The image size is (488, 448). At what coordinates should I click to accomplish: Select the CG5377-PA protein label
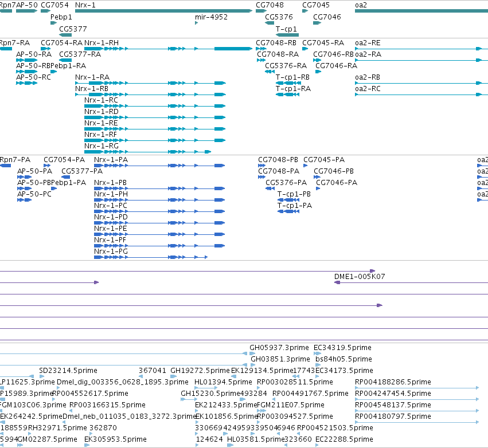[82, 171]
